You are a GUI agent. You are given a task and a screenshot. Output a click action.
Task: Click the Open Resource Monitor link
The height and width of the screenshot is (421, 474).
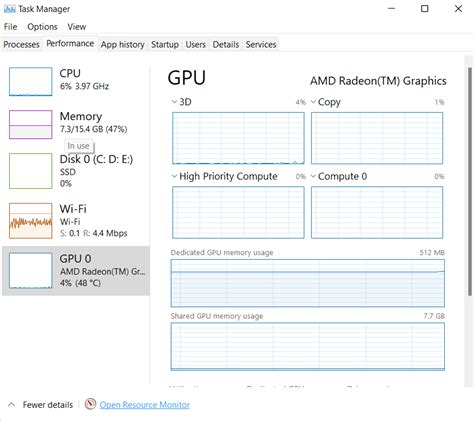(x=145, y=405)
